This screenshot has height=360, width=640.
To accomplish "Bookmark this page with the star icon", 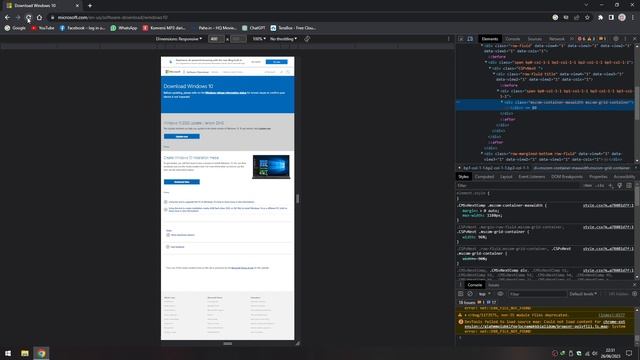I will click(587, 18).
